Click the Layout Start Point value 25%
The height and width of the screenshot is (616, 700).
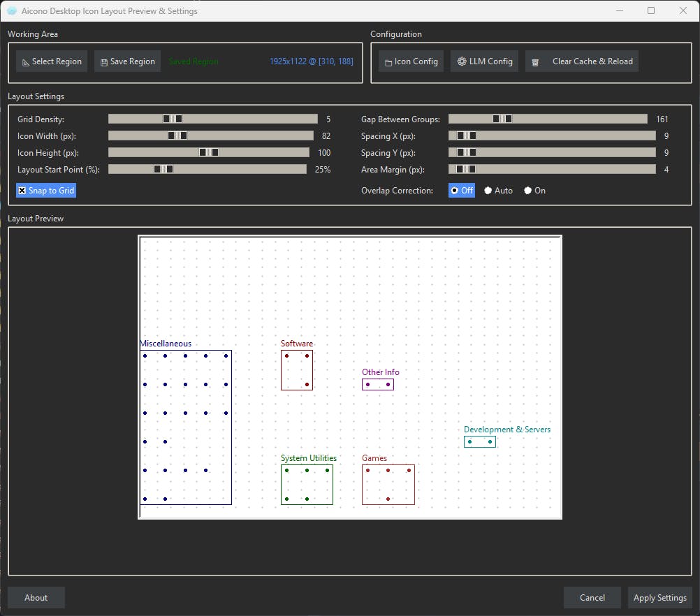point(323,170)
